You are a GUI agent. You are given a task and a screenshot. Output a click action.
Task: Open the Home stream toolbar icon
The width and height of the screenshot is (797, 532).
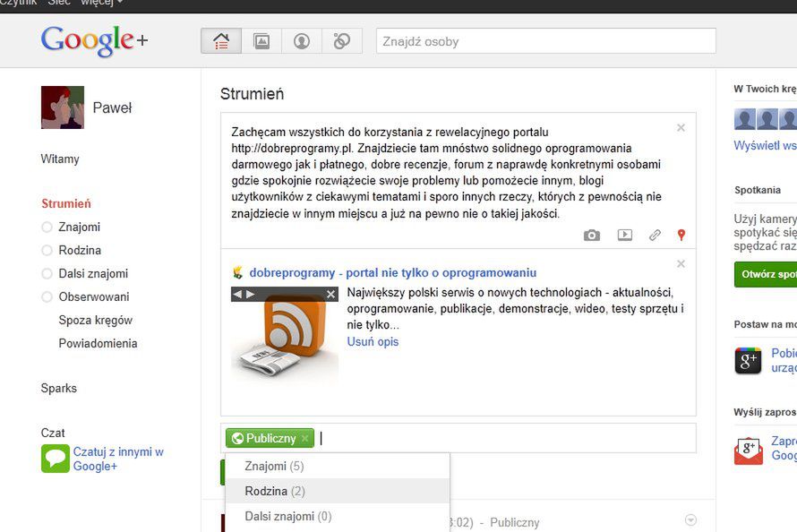point(221,40)
